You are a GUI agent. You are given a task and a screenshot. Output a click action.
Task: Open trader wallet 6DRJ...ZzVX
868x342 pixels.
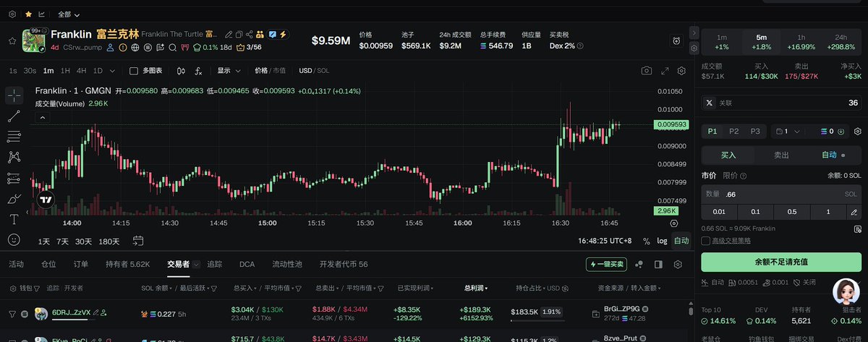[72, 312]
